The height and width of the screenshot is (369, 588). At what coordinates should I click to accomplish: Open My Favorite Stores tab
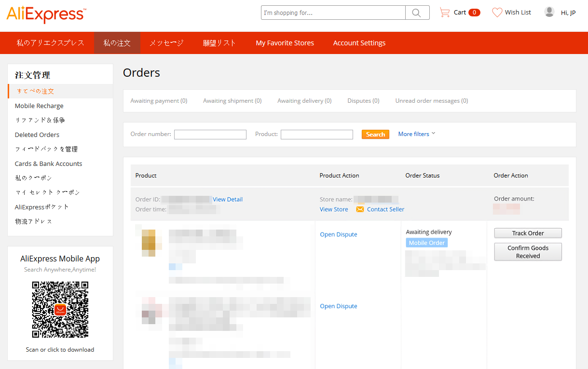(x=285, y=43)
